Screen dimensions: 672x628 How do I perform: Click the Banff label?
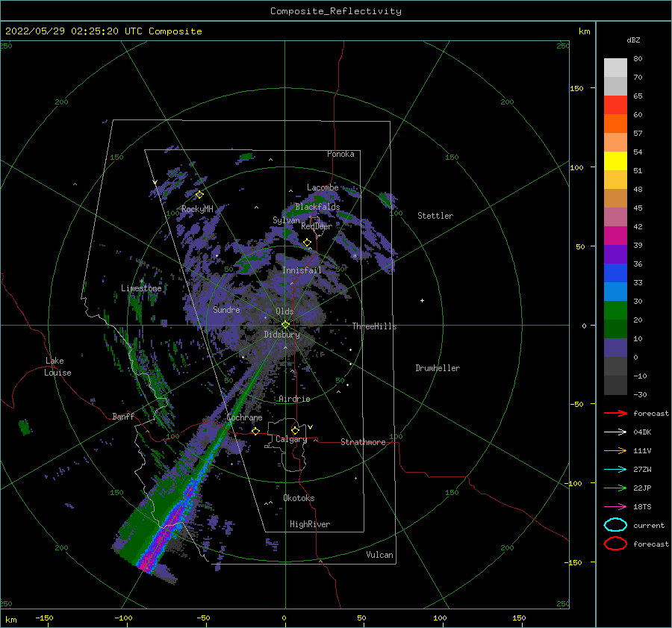click(123, 416)
